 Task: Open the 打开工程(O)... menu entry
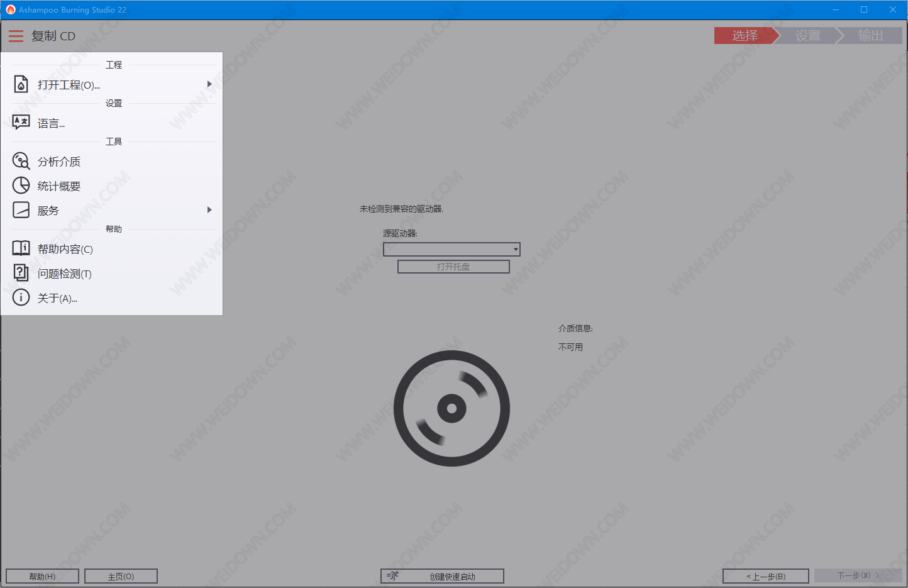[112, 84]
